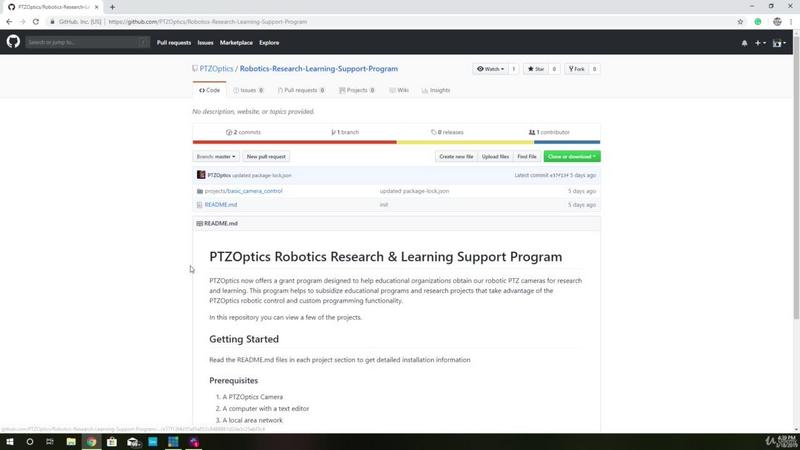Open Pull requests in top navigation
800x450 pixels.
pyautogui.click(x=174, y=43)
